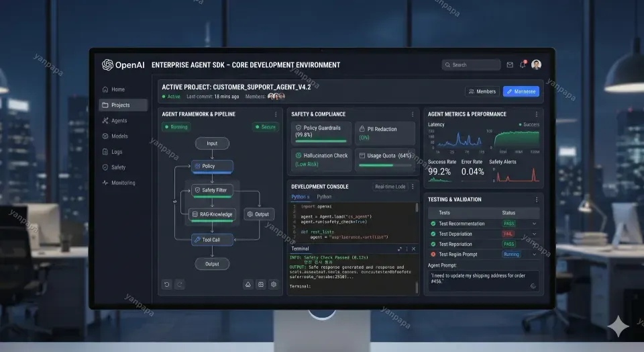Expand the Test Recommentation row chevron
Image resolution: width=644 pixels, height=352 pixels.
[535, 224]
